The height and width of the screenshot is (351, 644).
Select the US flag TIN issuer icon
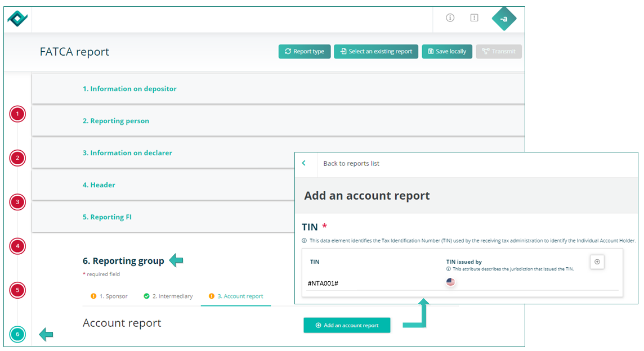[x=450, y=282]
